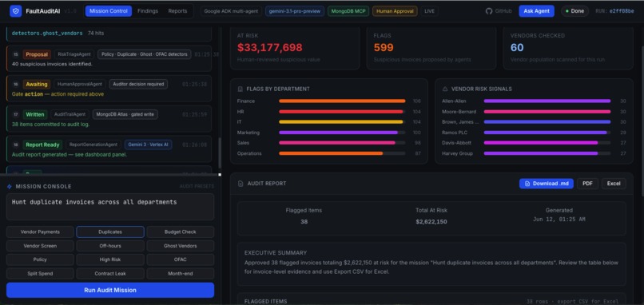The height and width of the screenshot is (305, 644).
Task: Click the agent log panel scrollbar
Action: pos(220,152)
